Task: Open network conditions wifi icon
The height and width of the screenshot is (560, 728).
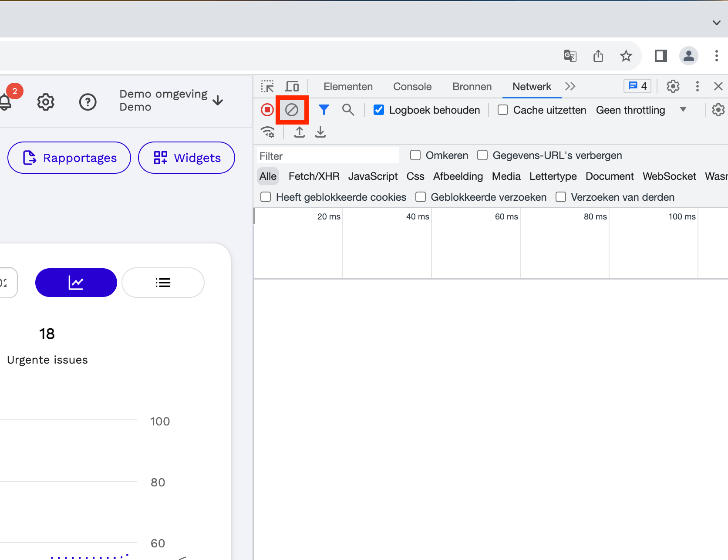Action: [x=268, y=132]
